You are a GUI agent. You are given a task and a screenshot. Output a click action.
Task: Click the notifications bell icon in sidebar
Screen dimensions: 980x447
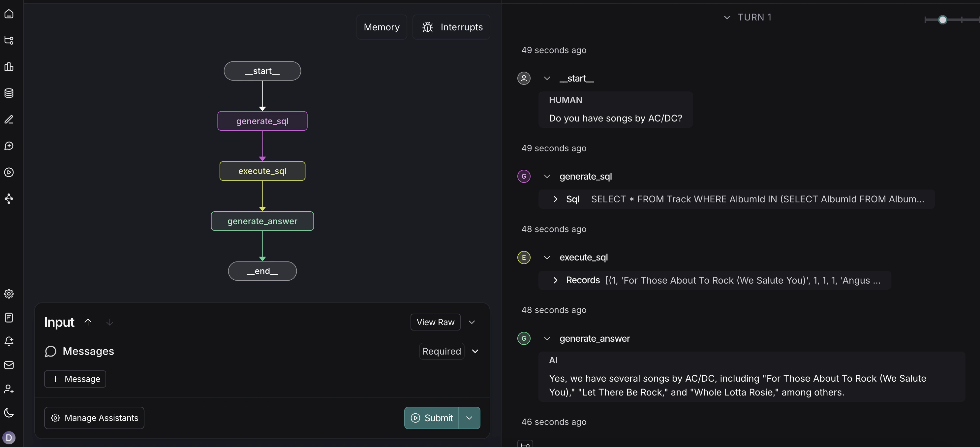[x=9, y=342]
